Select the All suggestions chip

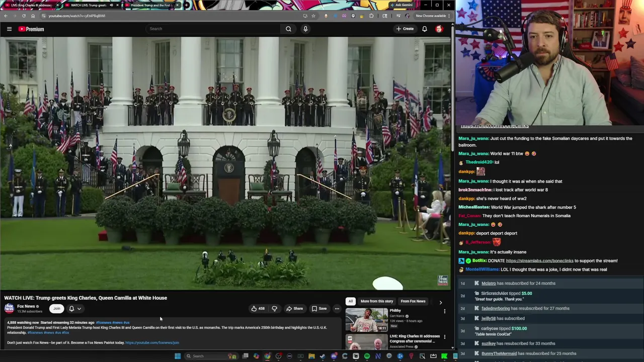click(351, 301)
